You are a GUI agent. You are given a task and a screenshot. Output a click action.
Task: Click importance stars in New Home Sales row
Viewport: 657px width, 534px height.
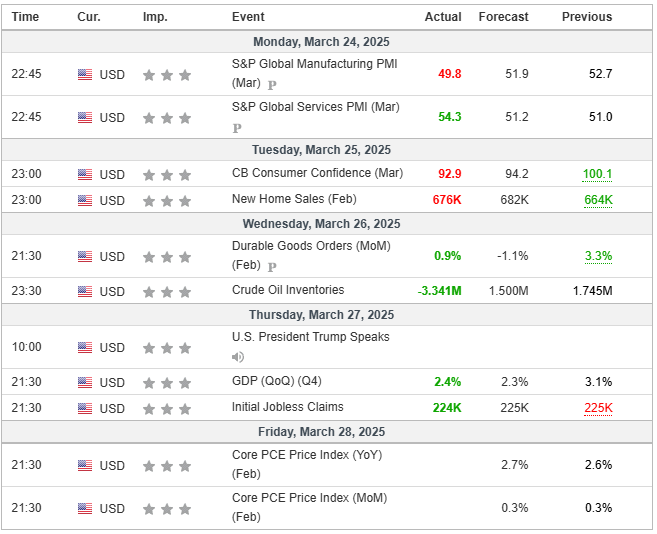coord(166,200)
